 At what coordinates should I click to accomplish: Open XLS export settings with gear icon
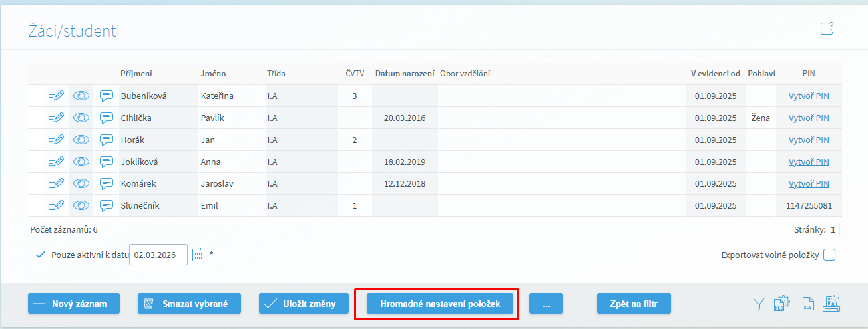point(781,304)
